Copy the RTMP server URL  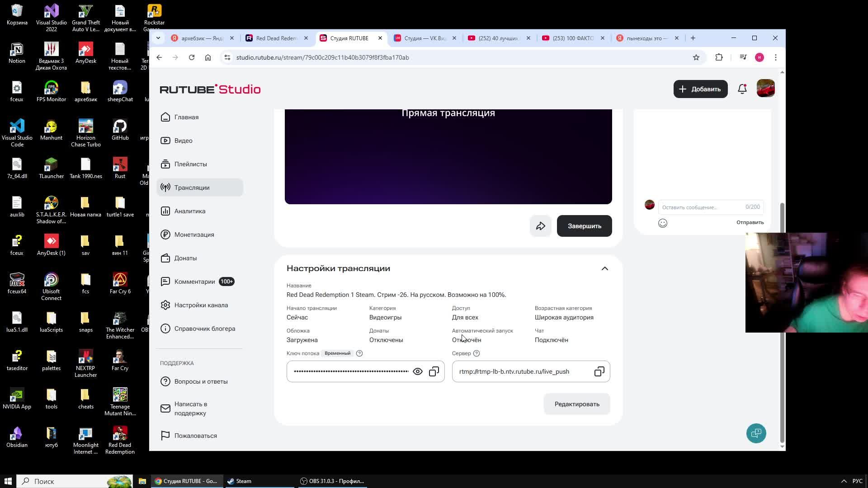[599, 371]
